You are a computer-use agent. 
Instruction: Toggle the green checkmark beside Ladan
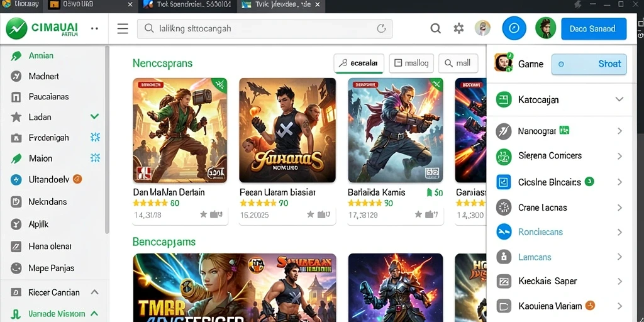(94, 116)
